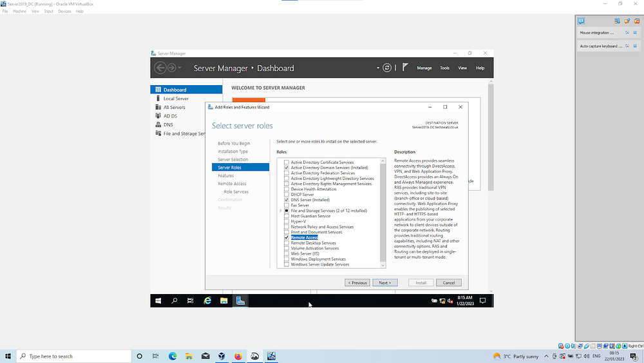Open dropdown arrow beside refresh icon
The height and width of the screenshot is (363, 644).
coord(378,68)
